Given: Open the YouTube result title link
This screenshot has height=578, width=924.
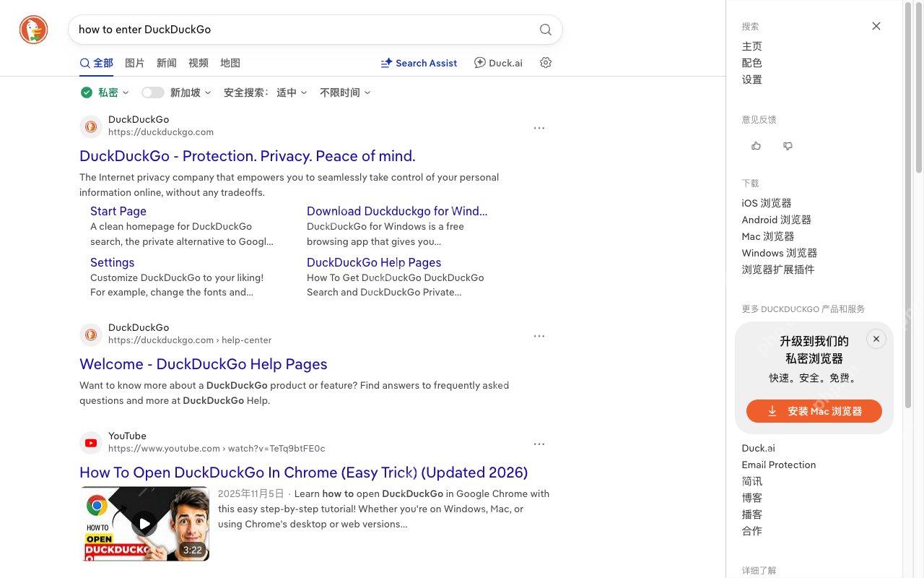Looking at the screenshot, I should point(304,473).
